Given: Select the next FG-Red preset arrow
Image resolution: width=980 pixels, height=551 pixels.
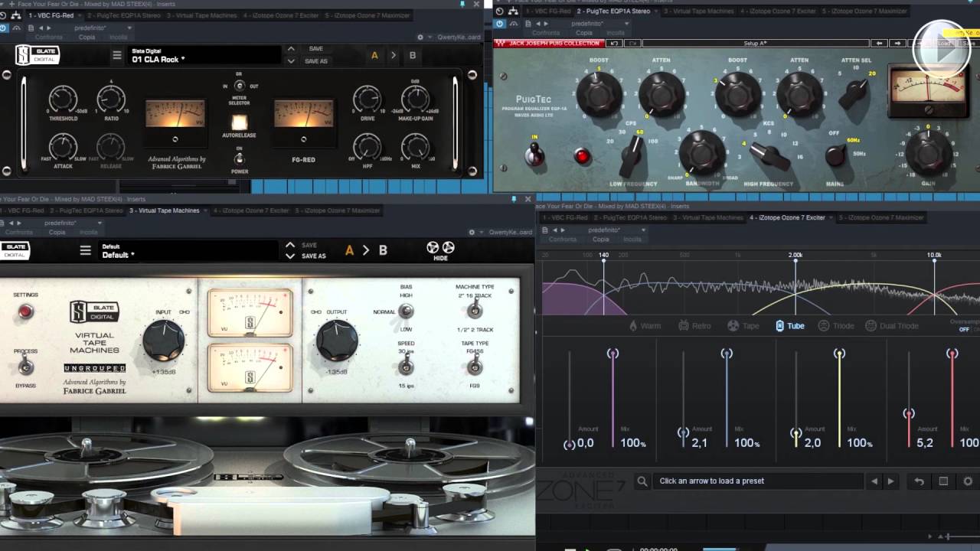Looking at the screenshot, I should pos(291,61).
